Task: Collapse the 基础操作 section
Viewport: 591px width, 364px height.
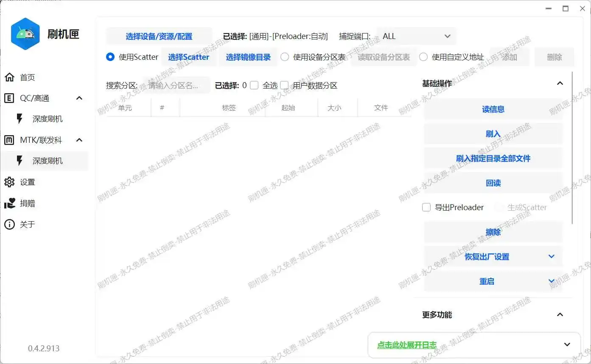Action: tap(560, 83)
